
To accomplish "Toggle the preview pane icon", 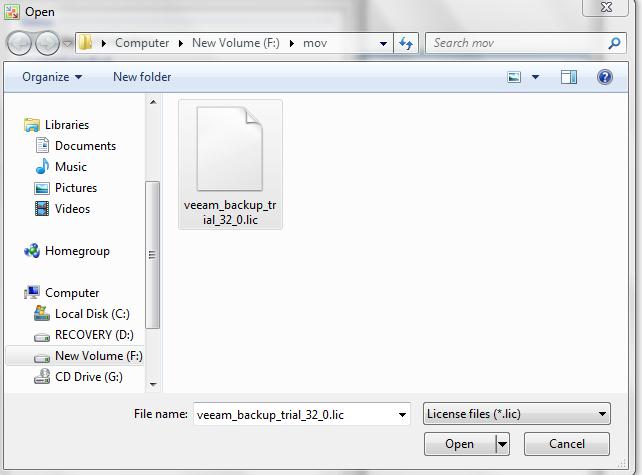I will click(x=569, y=77).
